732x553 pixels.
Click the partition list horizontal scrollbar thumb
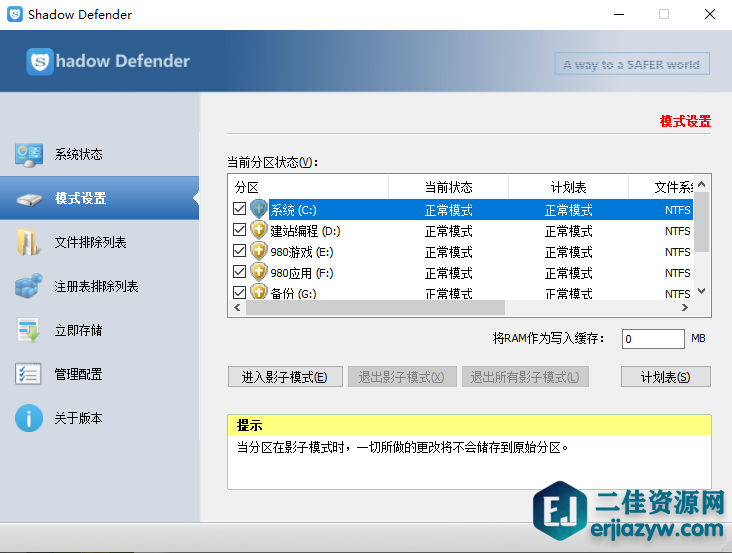tap(375, 308)
